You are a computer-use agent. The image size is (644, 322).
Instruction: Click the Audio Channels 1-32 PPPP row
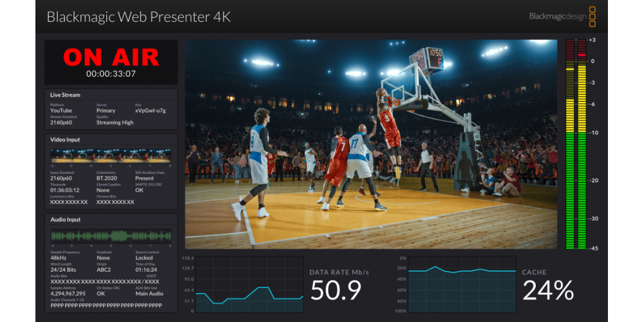coord(106,305)
